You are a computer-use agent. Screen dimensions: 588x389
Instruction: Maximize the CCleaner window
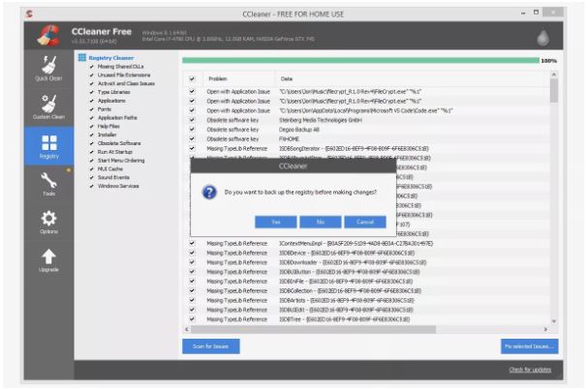click(x=536, y=13)
